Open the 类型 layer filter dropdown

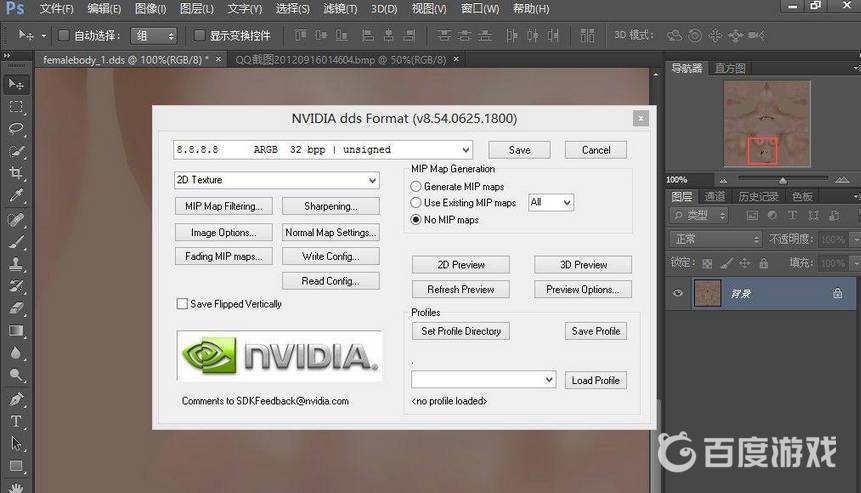[698, 216]
